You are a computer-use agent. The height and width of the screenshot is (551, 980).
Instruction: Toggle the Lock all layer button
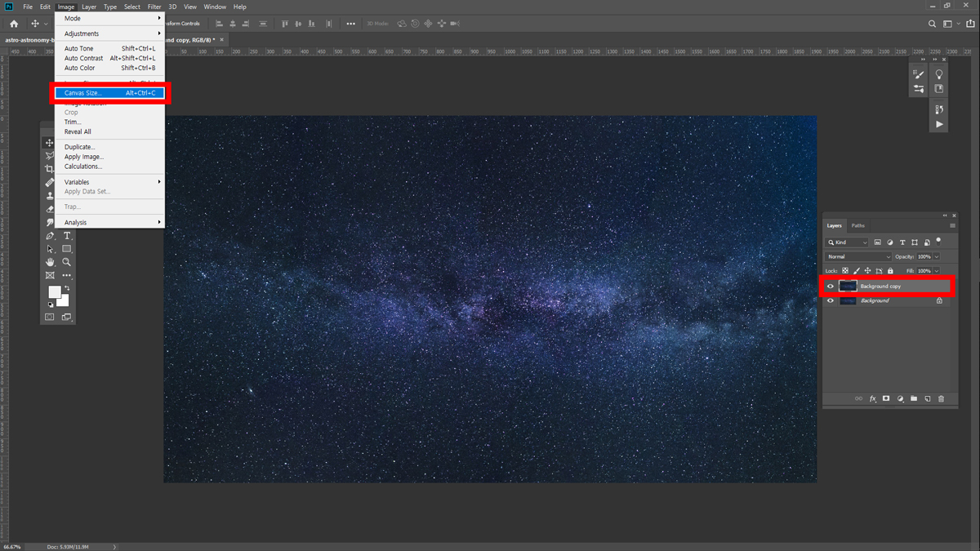coord(890,271)
